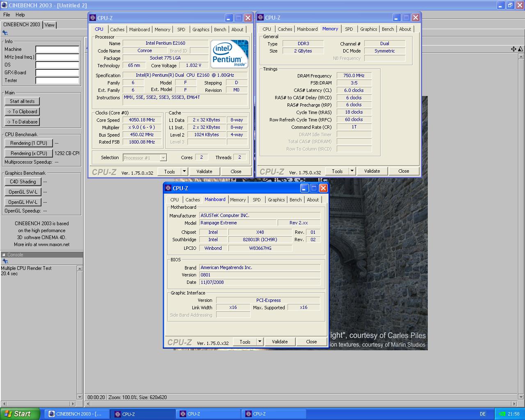525x420 pixels.
Task: Click the CPU-Z title icon of the Mainboard window
Action: pyautogui.click(x=168, y=188)
